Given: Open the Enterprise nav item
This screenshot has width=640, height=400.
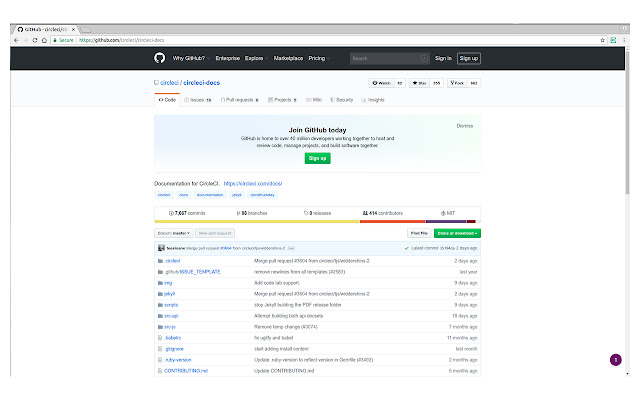Looking at the screenshot, I should tap(228, 58).
